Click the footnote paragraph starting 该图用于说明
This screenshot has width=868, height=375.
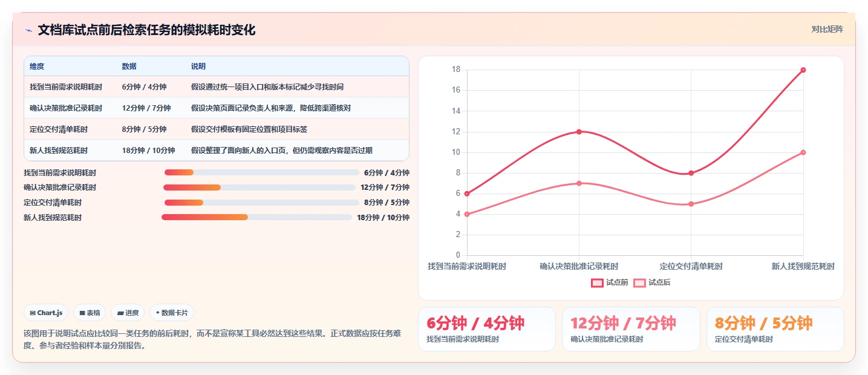pyautogui.click(x=212, y=340)
